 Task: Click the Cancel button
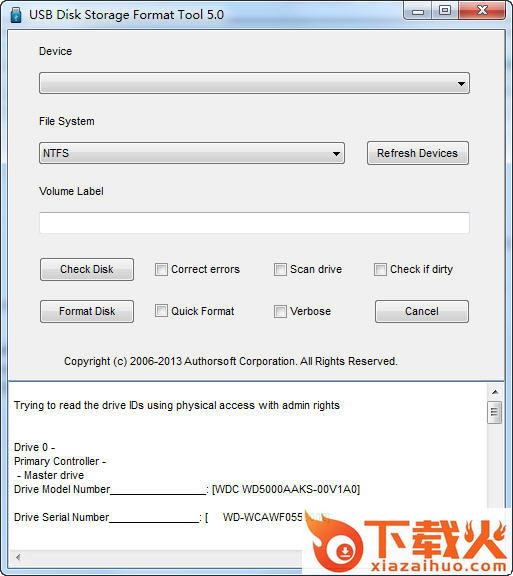point(422,312)
